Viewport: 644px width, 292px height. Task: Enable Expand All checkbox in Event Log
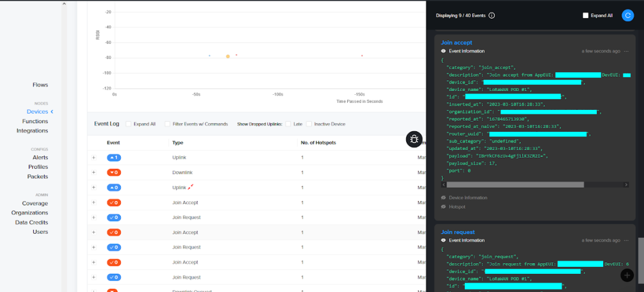point(129,124)
